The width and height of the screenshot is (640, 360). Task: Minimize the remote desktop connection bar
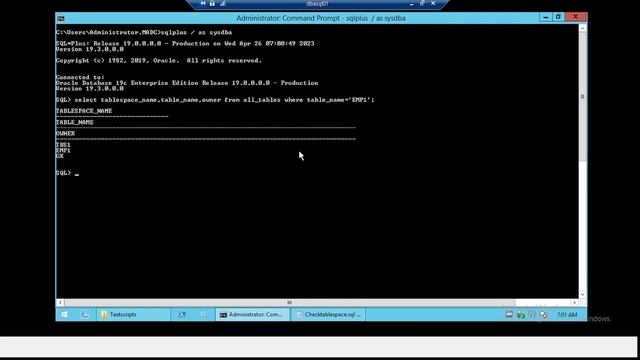(x=411, y=3)
